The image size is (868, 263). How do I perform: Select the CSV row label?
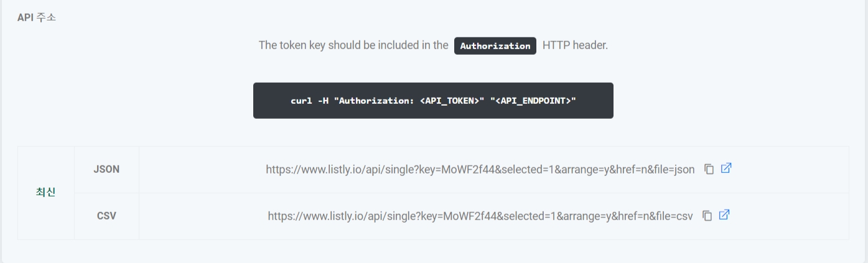pyautogui.click(x=106, y=216)
